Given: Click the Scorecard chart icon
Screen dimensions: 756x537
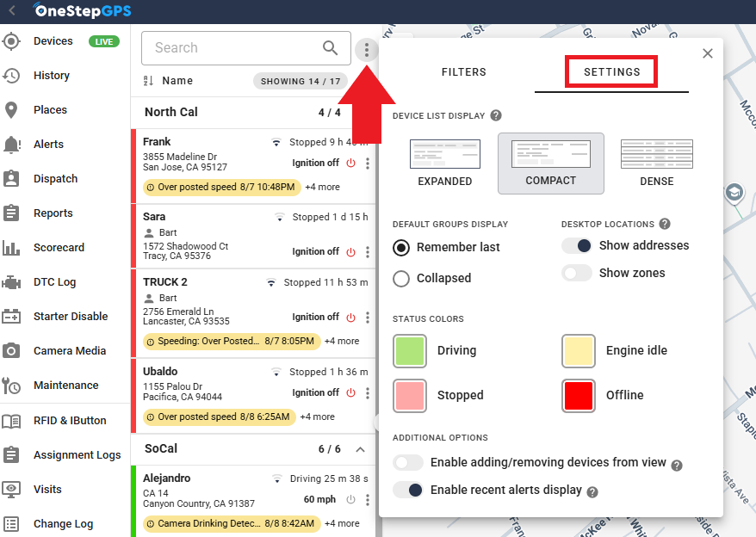Looking at the screenshot, I should pos(11,248).
